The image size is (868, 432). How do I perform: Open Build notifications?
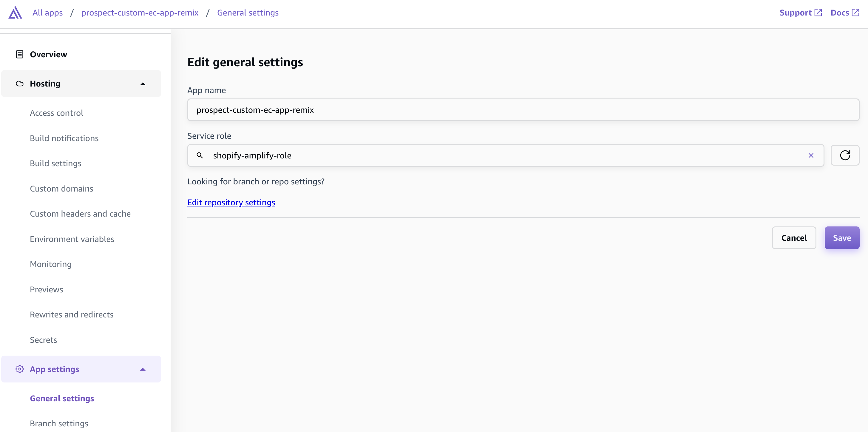[64, 138]
